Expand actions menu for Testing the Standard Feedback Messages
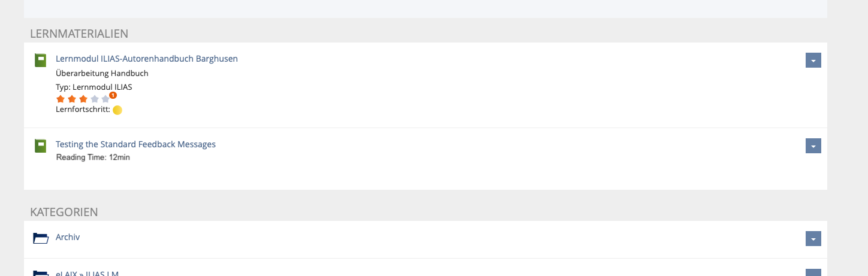The width and height of the screenshot is (868, 276). 813,146
